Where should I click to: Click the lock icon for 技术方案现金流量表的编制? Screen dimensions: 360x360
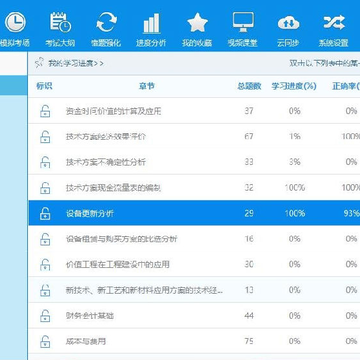[x=45, y=188]
